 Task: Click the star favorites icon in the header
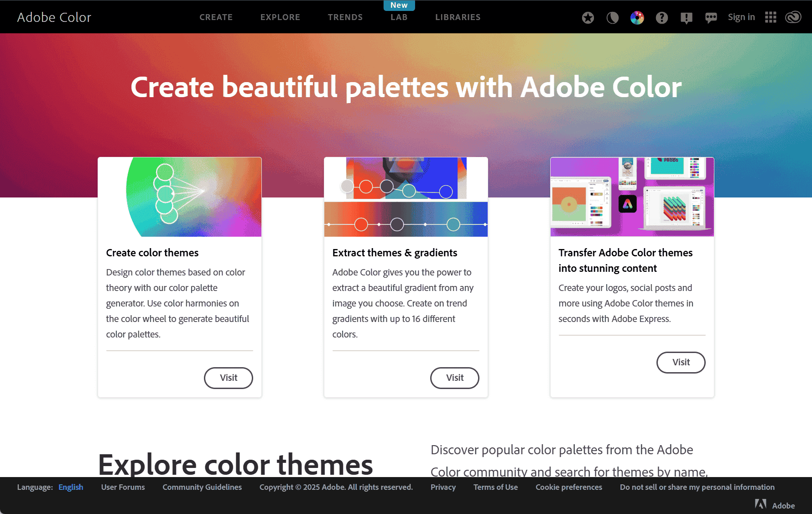588,17
